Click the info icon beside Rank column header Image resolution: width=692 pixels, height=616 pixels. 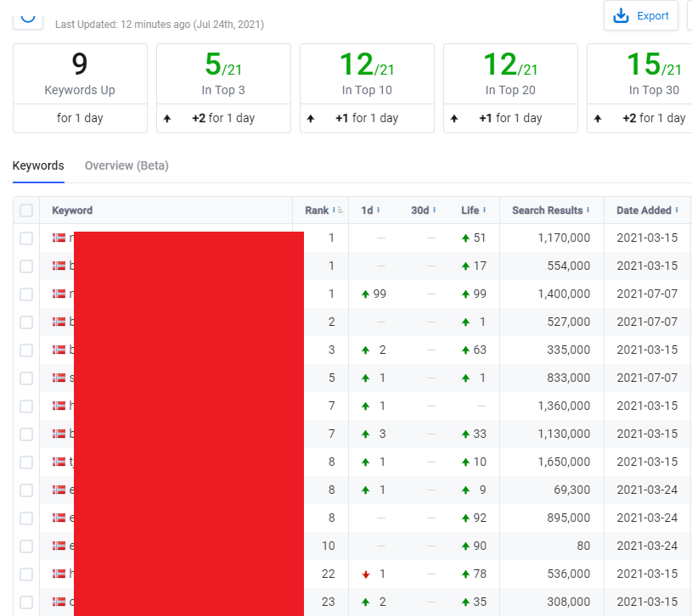pos(334,210)
